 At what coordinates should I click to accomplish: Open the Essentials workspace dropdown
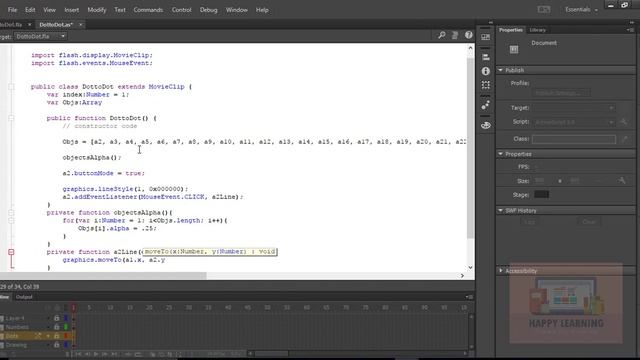pyautogui.click(x=581, y=9)
